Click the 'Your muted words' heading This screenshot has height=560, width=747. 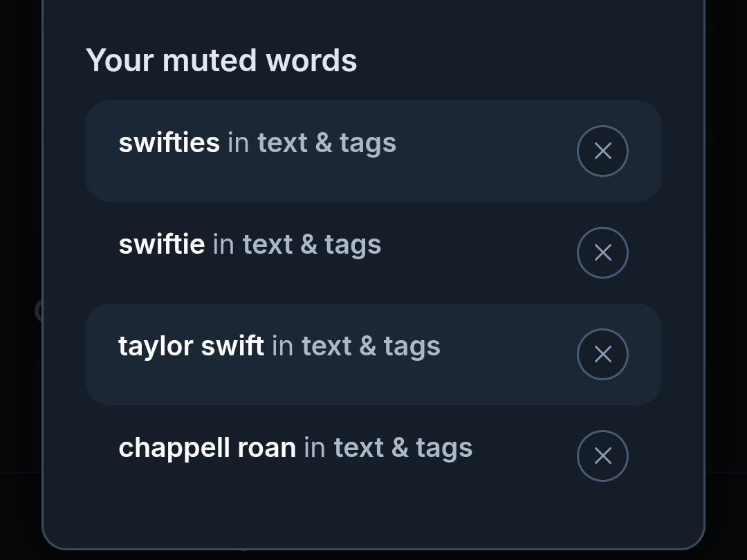(x=221, y=60)
